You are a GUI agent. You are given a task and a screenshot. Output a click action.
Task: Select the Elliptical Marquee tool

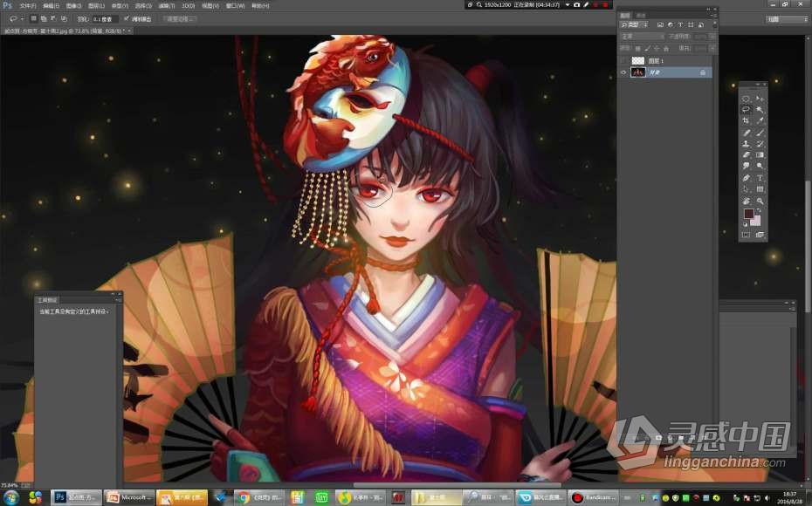(747, 99)
